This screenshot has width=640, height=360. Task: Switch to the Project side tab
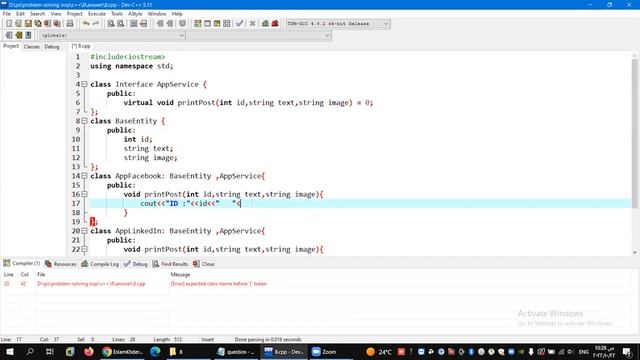(x=11, y=46)
